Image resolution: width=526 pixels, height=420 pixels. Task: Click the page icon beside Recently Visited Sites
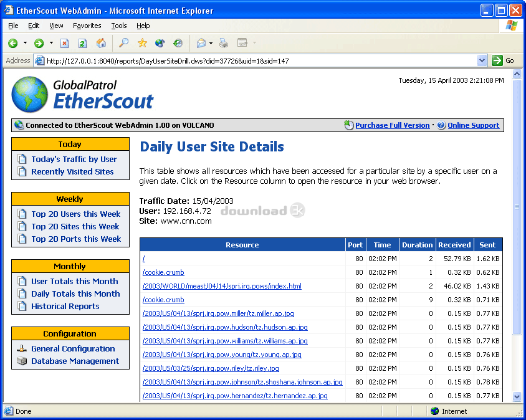pos(22,171)
